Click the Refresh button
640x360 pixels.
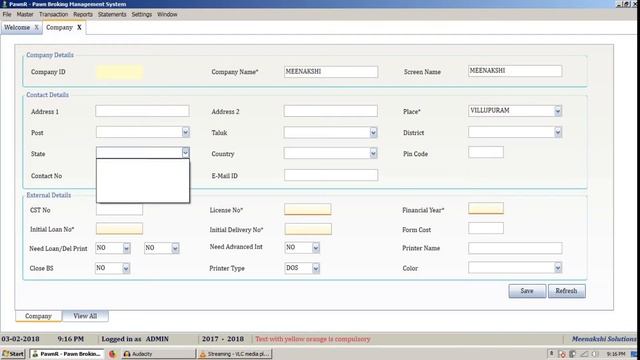(567, 291)
